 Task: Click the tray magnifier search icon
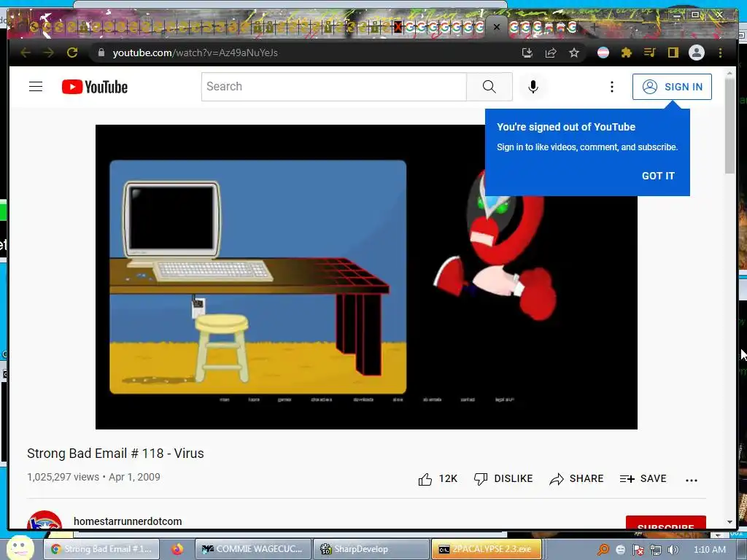coord(603,550)
